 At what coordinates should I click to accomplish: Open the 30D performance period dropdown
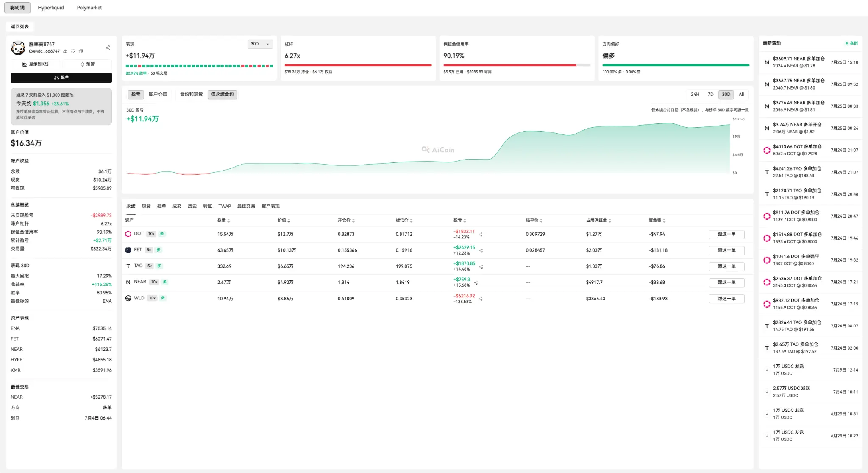coord(260,44)
